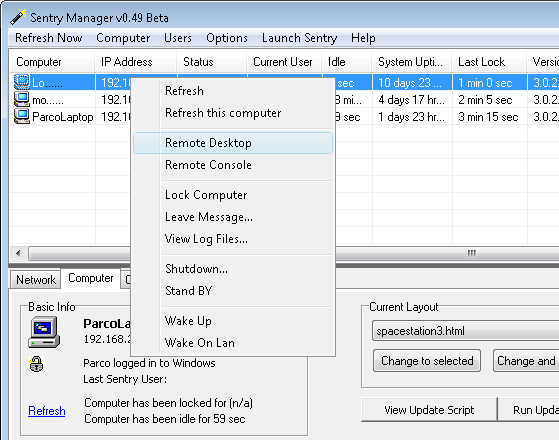Image resolution: width=559 pixels, height=440 pixels.
Task: Click the ParcoLaptop name in the list
Action: click(63, 117)
